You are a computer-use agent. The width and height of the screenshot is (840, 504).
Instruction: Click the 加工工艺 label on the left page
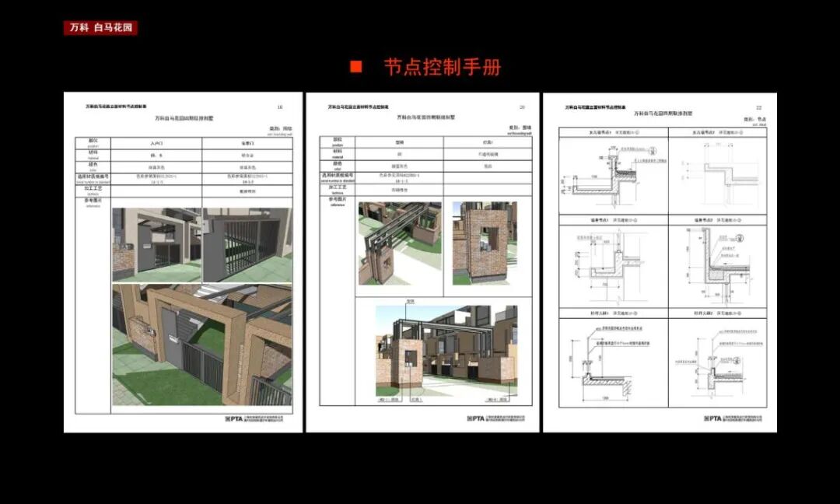click(x=93, y=190)
